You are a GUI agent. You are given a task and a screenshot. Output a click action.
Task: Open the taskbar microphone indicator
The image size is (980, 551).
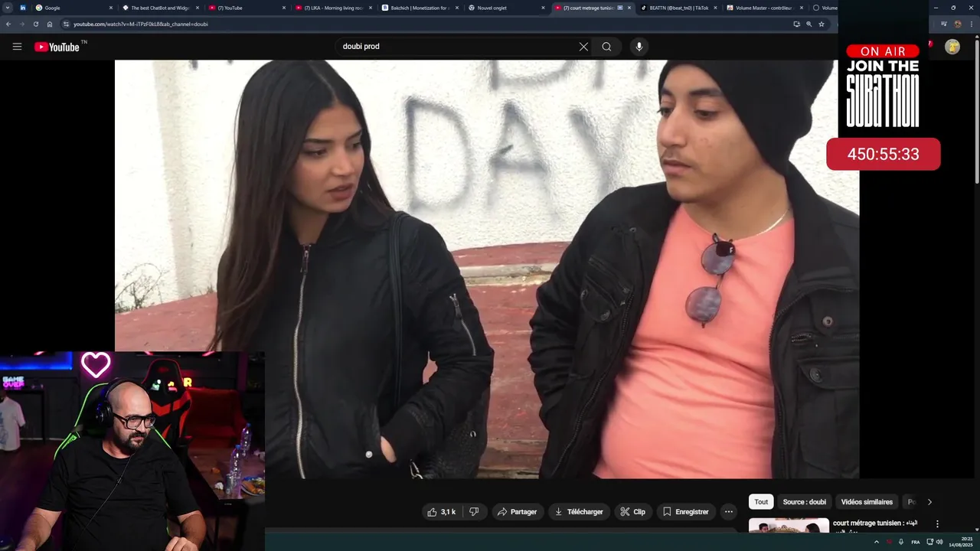(x=900, y=542)
